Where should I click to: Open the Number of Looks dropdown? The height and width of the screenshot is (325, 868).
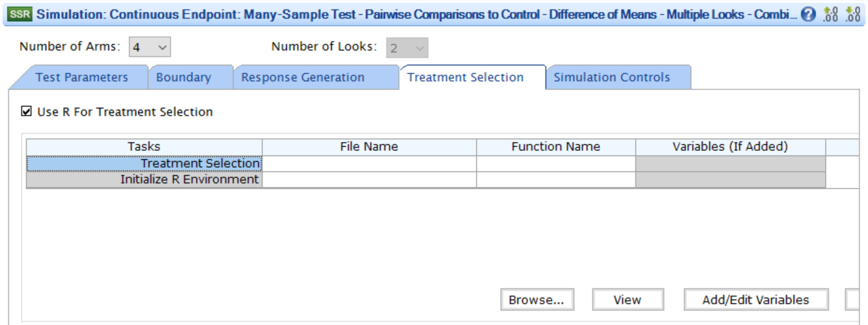click(x=407, y=47)
